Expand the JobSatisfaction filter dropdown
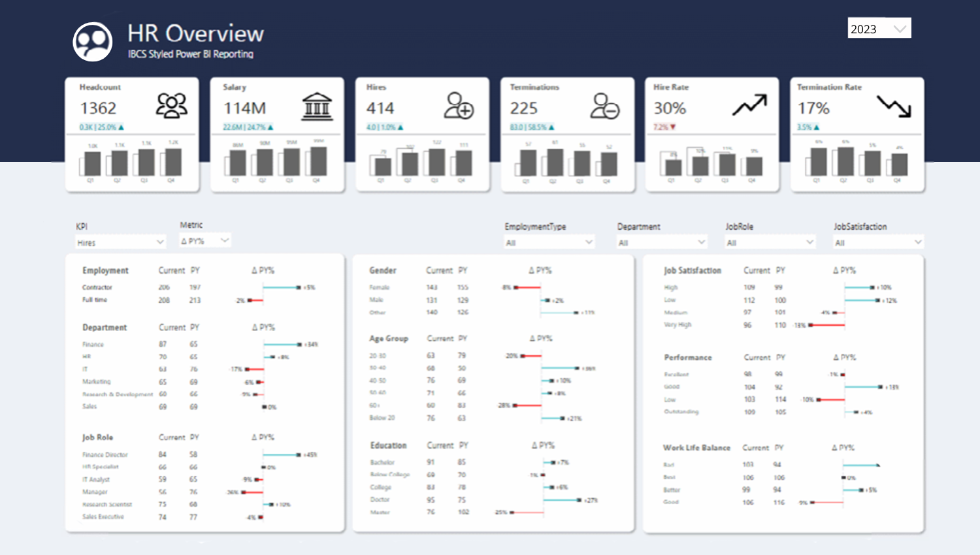 (x=878, y=243)
